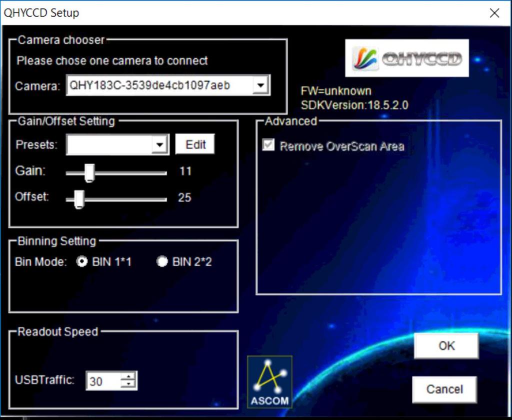This screenshot has height=420, width=512.
Task: Click the Gain slider handle
Action: coord(89,173)
